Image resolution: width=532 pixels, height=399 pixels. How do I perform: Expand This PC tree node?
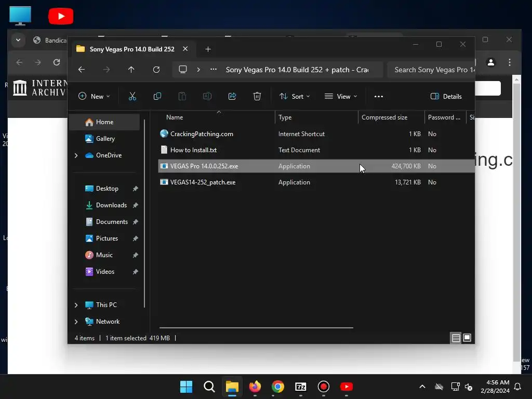76,305
